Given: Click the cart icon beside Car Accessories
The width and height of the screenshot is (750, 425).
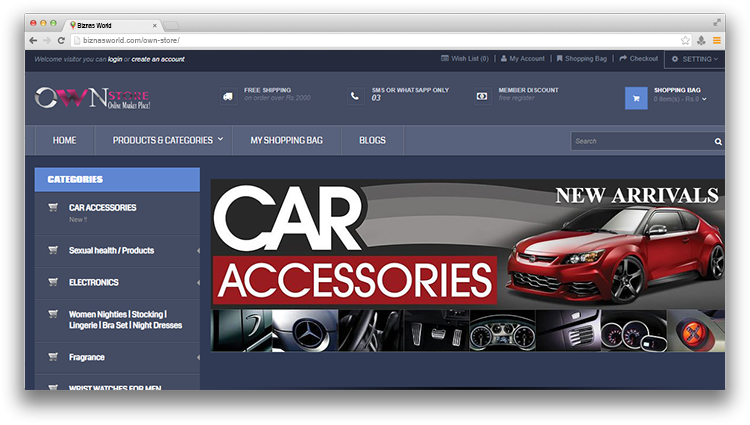Looking at the screenshot, I should (x=52, y=208).
